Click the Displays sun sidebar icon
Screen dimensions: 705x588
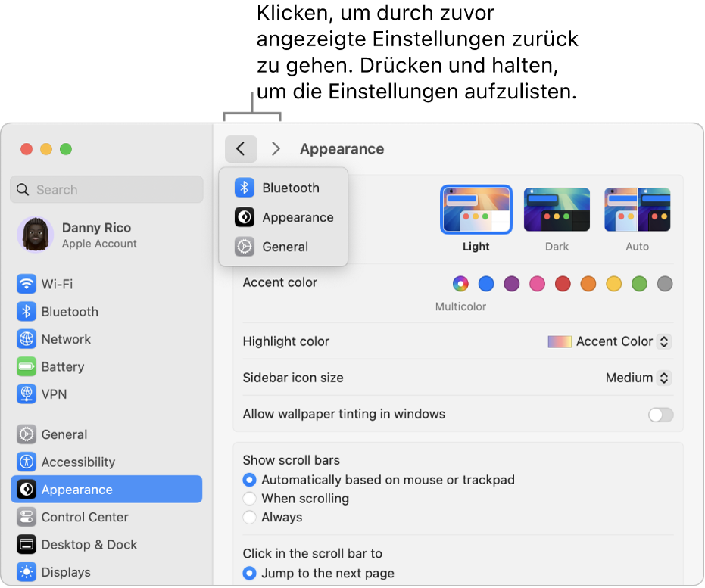pyautogui.click(x=27, y=572)
